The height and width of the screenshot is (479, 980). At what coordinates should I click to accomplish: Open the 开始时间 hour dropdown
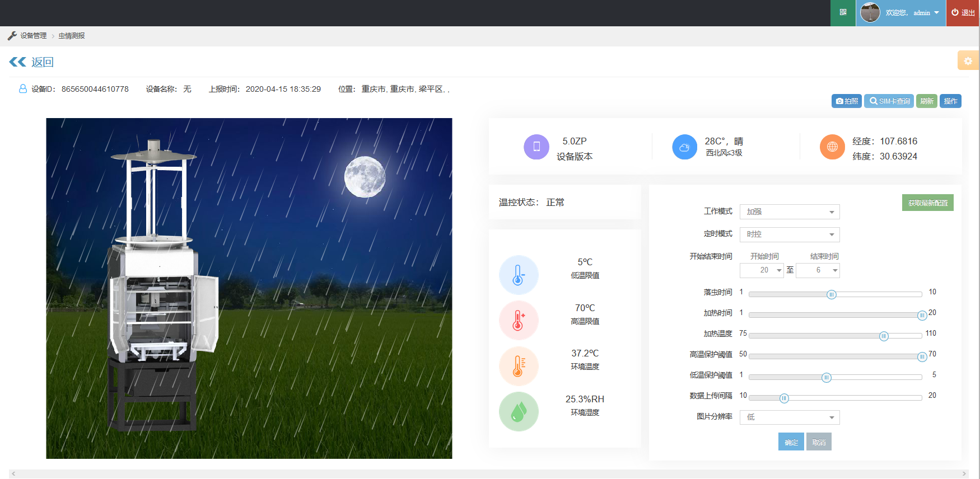761,270
